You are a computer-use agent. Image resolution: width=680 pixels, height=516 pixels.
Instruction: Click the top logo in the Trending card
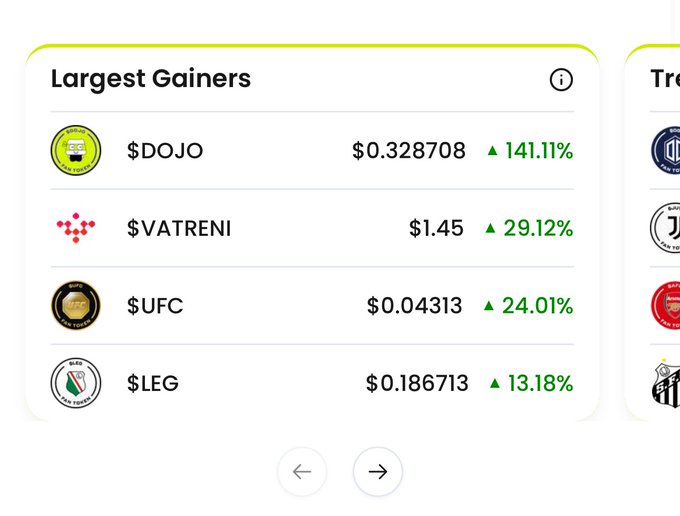(x=667, y=151)
